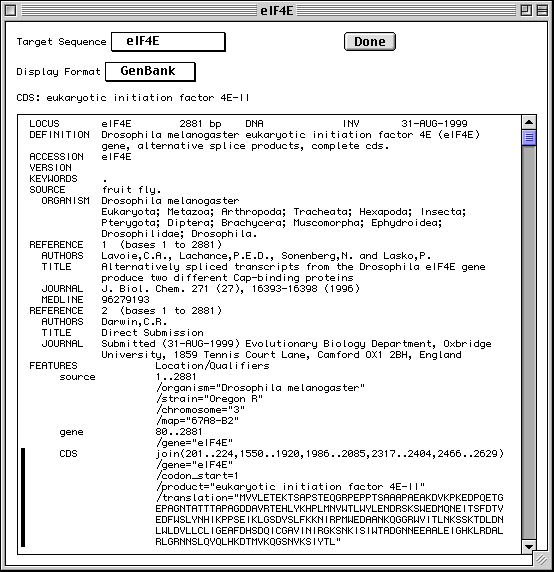This screenshot has height=572, width=554.
Task: Open the Display Format GenBank popup menu
Action: pos(150,72)
